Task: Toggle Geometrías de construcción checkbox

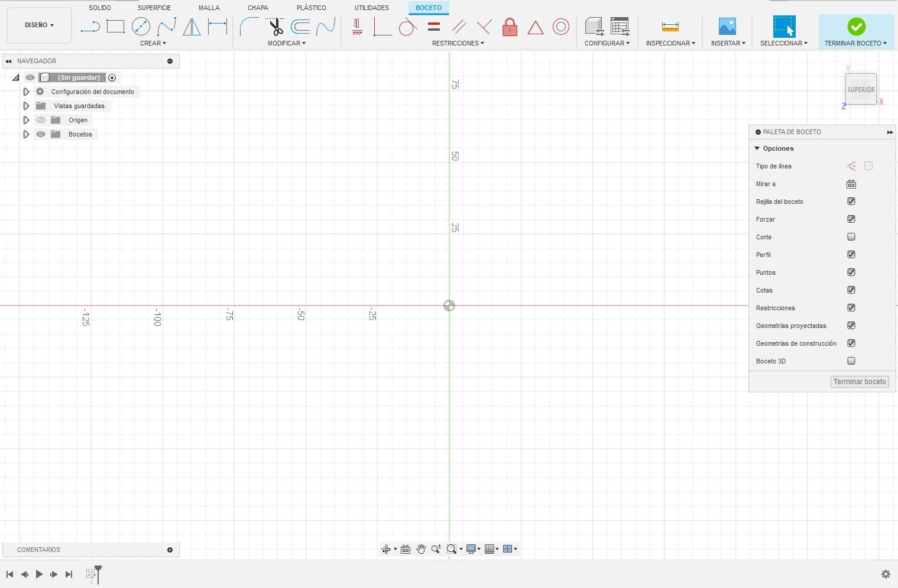Action: tap(851, 343)
